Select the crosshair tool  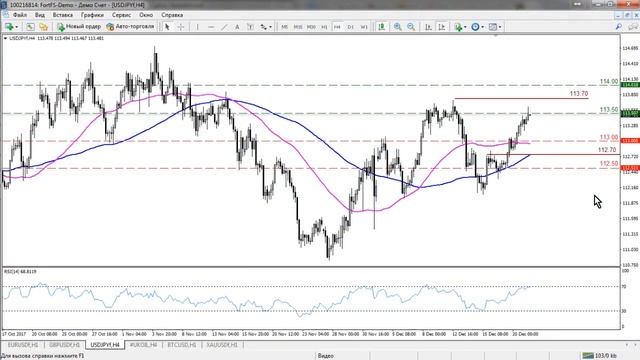(181, 27)
